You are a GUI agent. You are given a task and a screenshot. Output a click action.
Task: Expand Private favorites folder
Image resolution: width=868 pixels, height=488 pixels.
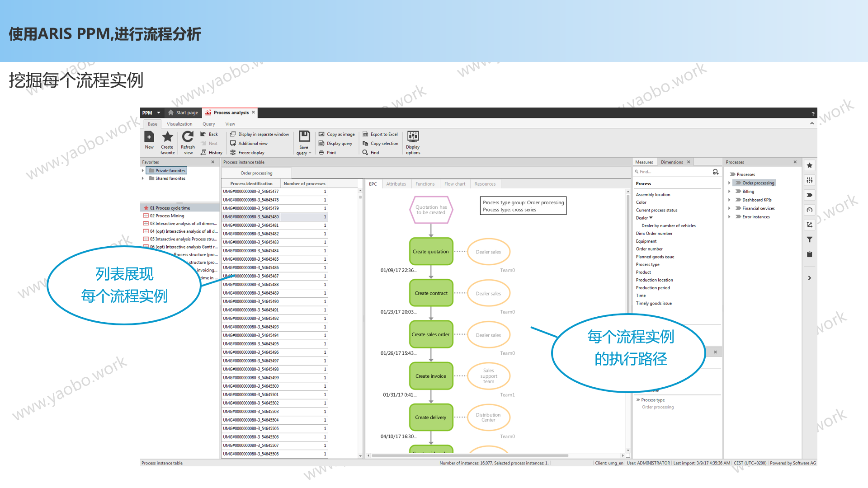(143, 171)
